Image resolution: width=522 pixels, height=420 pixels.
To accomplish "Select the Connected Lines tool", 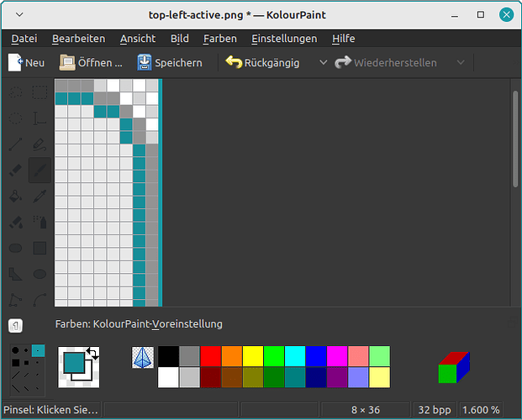I will (x=15, y=300).
